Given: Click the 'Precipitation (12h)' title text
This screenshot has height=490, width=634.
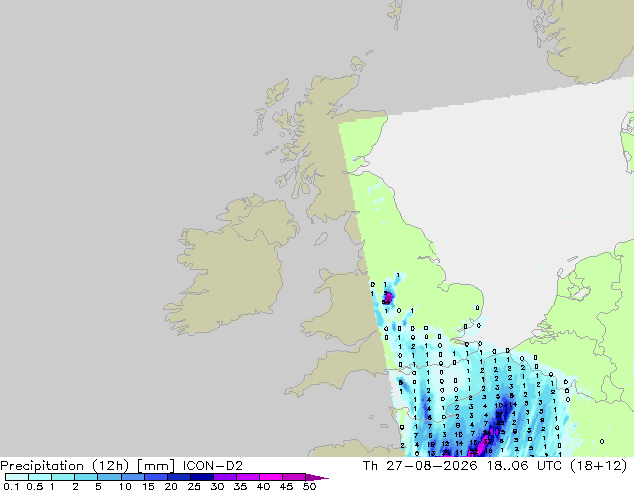Looking at the screenshot, I should 65,466.
